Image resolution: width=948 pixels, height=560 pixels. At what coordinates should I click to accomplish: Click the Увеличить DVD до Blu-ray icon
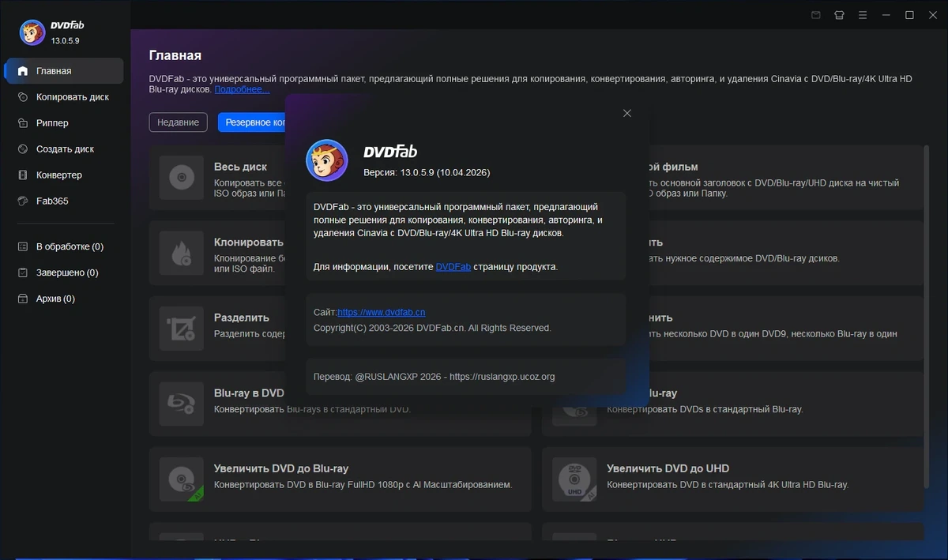pyautogui.click(x=182, y=479)
